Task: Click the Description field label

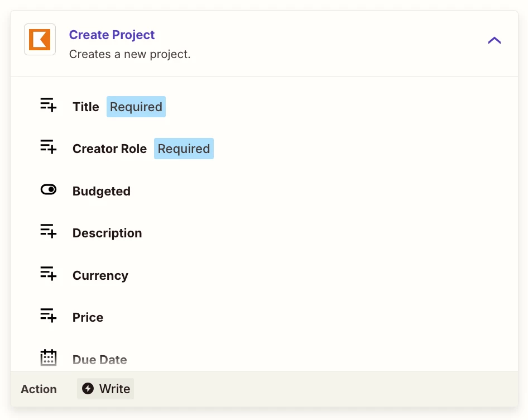Action: tap(107, 233)
